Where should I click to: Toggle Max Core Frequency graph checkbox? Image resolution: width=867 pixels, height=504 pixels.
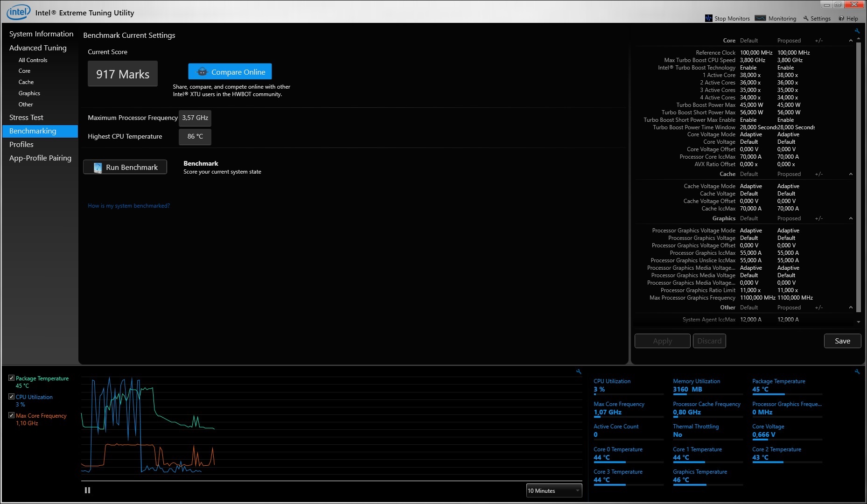tap(11, 415)
